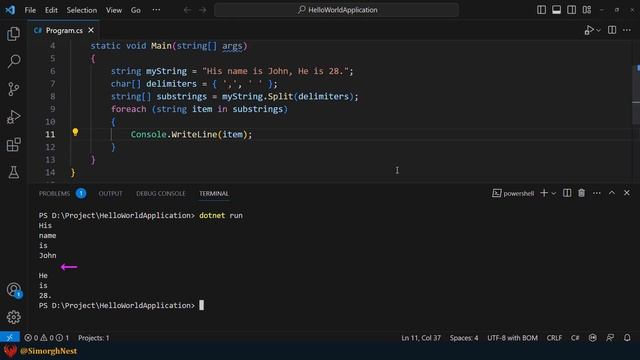The width and height of the screenshot is (640, 360).
Task: Add a new terminal with plus icon
Action: (x=544, y=193)
